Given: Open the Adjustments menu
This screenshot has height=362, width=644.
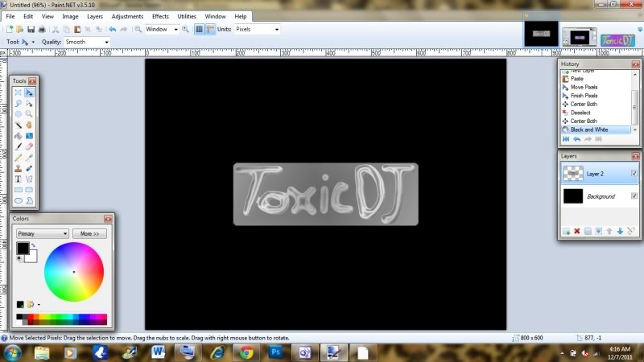Looking at the screenshot, I should tap(127, 16).
